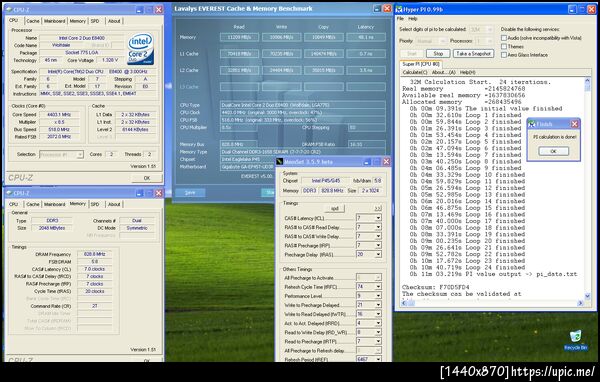Viewport: 600px width, 382px height.
Task: Click the scroll-down arrow in Super PI log
Action: pos(588,296)
